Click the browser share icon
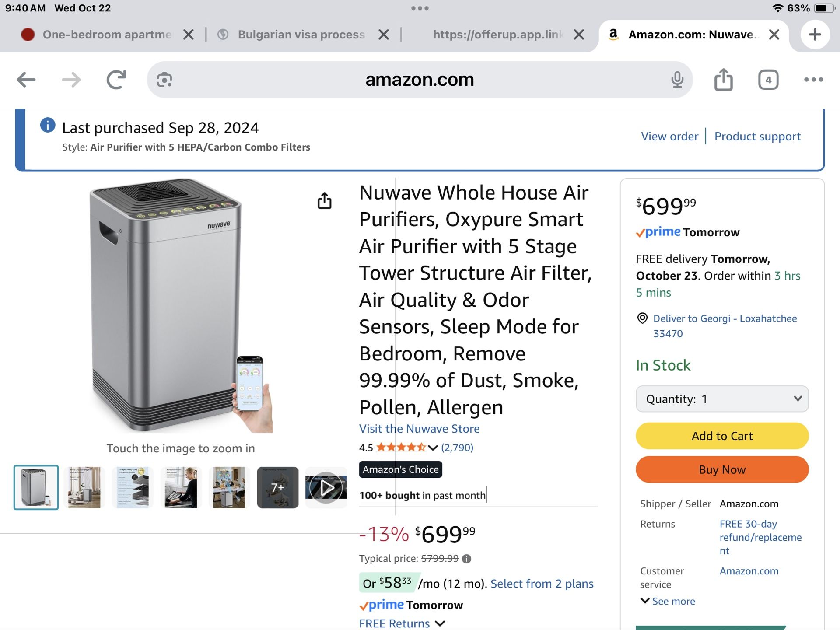This screenshot has height=630, width=840. (724, 80)
